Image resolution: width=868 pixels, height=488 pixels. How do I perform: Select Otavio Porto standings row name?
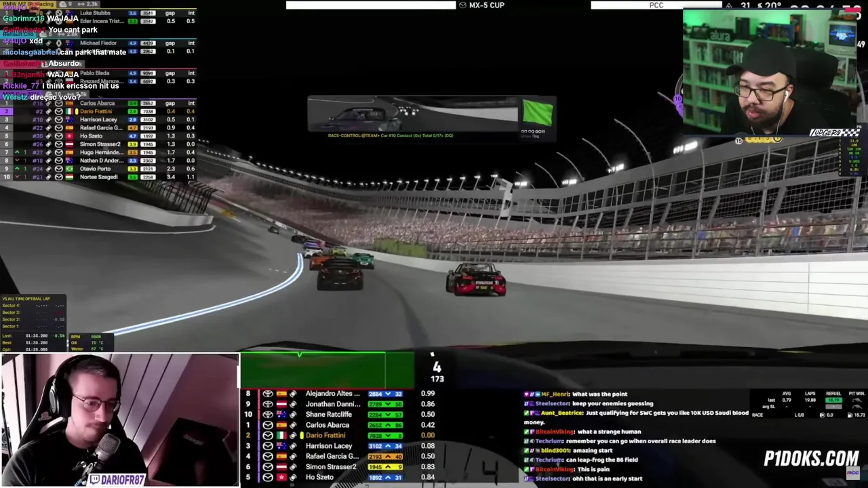point(96,169)
